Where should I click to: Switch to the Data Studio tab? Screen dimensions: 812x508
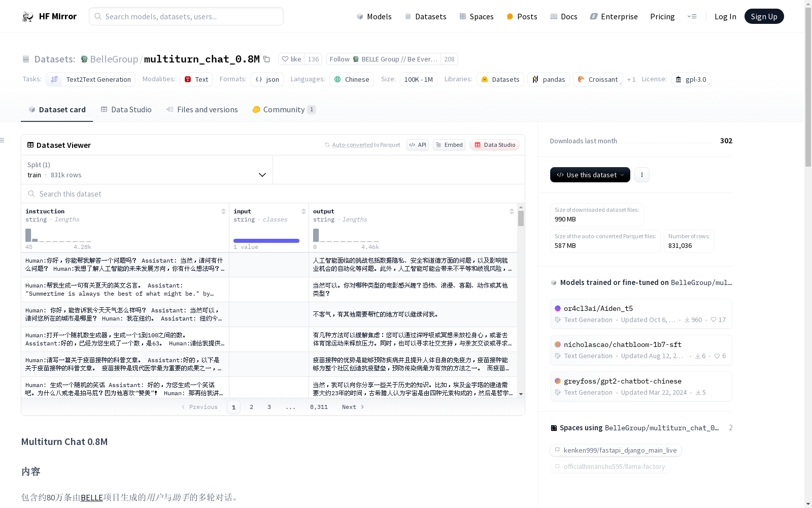point(126,109)
